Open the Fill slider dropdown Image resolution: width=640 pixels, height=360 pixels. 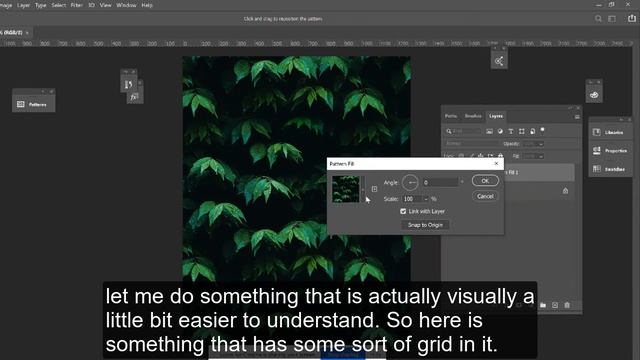[541, 156]
